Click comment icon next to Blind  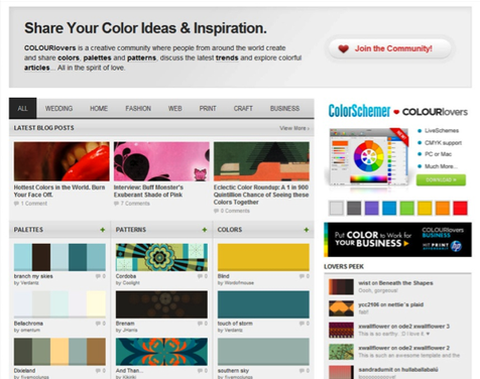click(302, 276)
